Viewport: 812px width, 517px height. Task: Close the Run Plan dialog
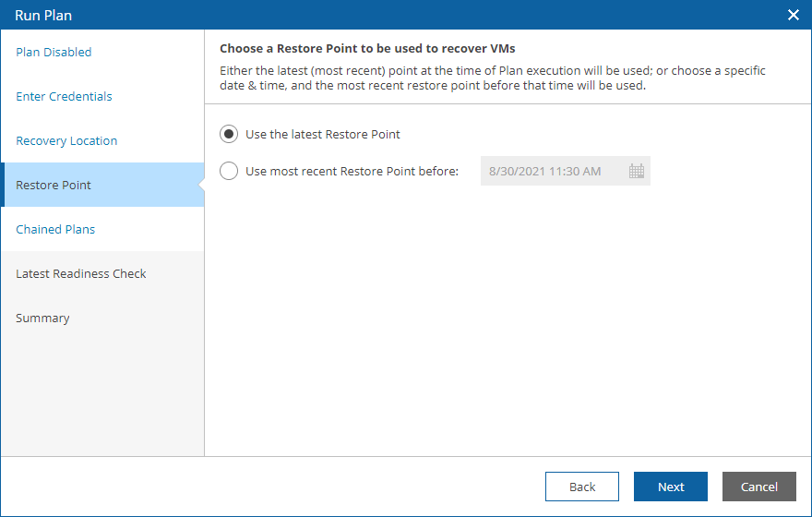pos(793,15)
